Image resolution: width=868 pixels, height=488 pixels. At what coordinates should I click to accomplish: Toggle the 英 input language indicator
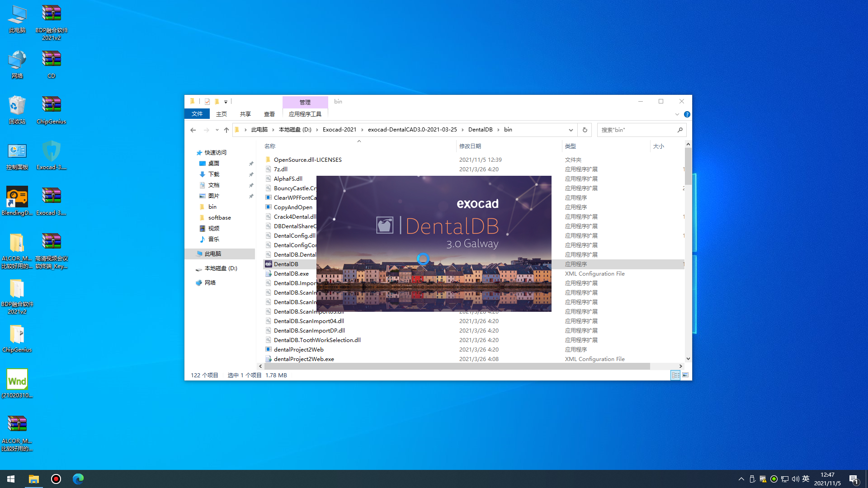coord(806,479)
